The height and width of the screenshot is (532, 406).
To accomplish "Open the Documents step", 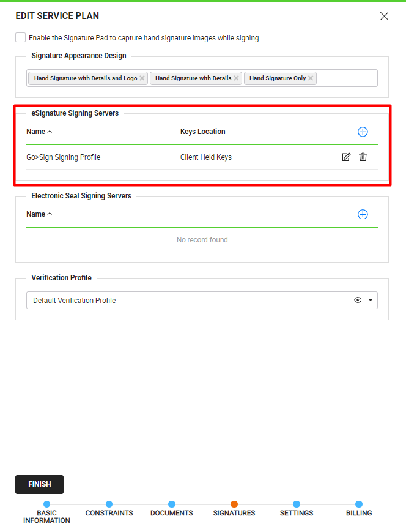I will click(172, 505).
